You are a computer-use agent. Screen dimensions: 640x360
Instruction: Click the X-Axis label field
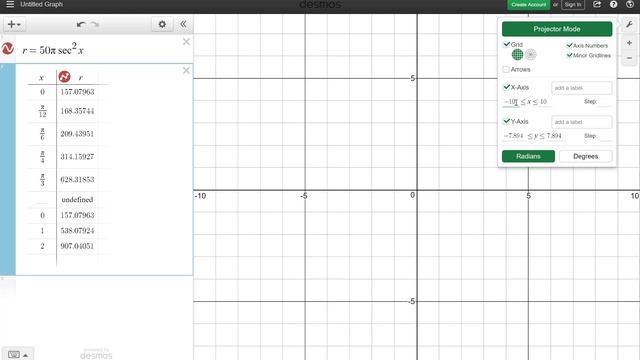pyautogui.click(x=581, y=88)
